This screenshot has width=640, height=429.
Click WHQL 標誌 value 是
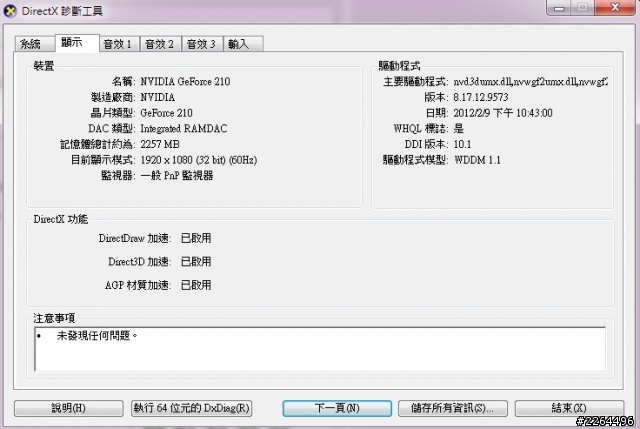click(x=459, y=129)
